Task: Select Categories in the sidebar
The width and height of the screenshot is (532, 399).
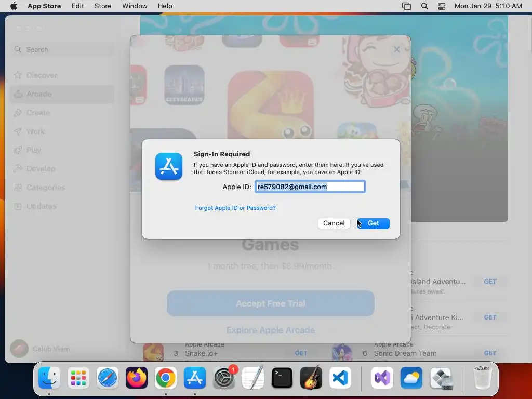Action: pyautogui.click(x=62, y=187)
